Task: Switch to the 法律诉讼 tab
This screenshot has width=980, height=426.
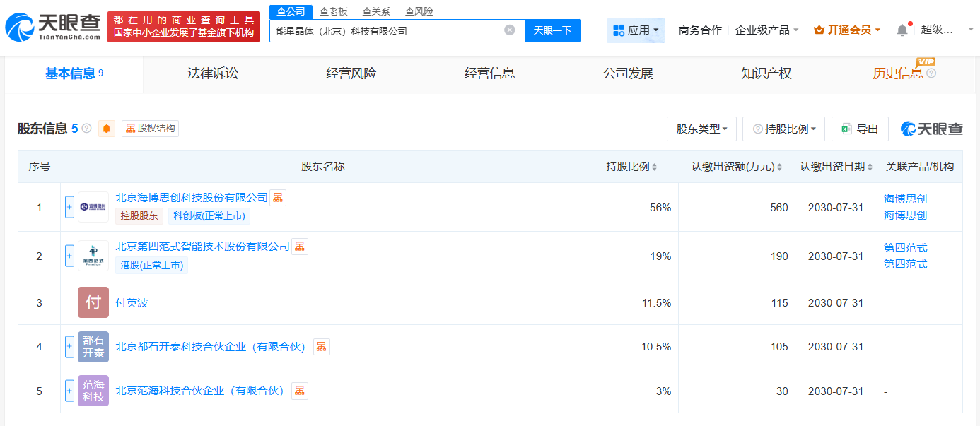Action: pos(212,73)
